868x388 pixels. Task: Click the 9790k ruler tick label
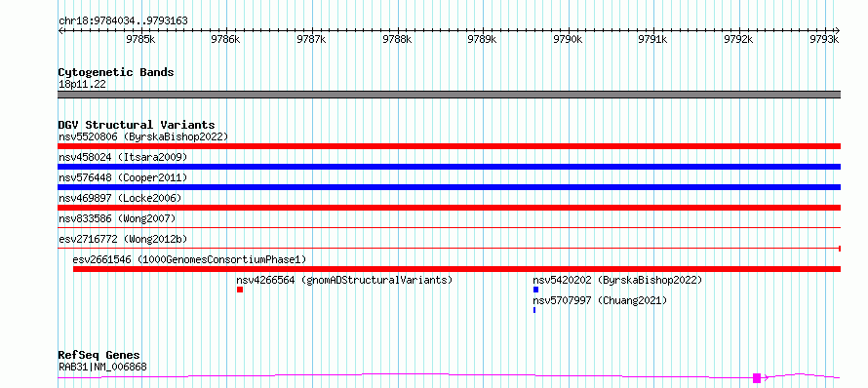569,39
